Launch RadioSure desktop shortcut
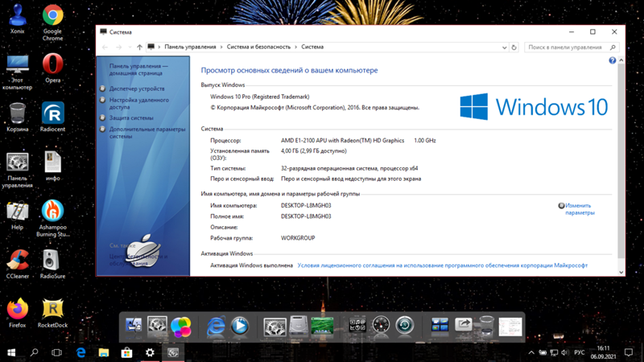The width and height of the screenshot is (644, 362). 52,265
